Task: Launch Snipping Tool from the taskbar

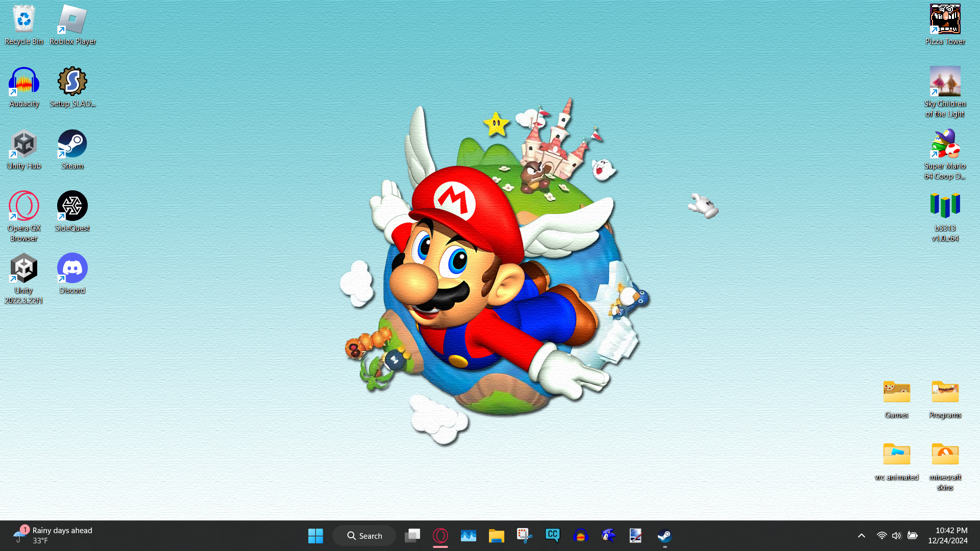Action: pyautogui.click(x=525, y=536)
